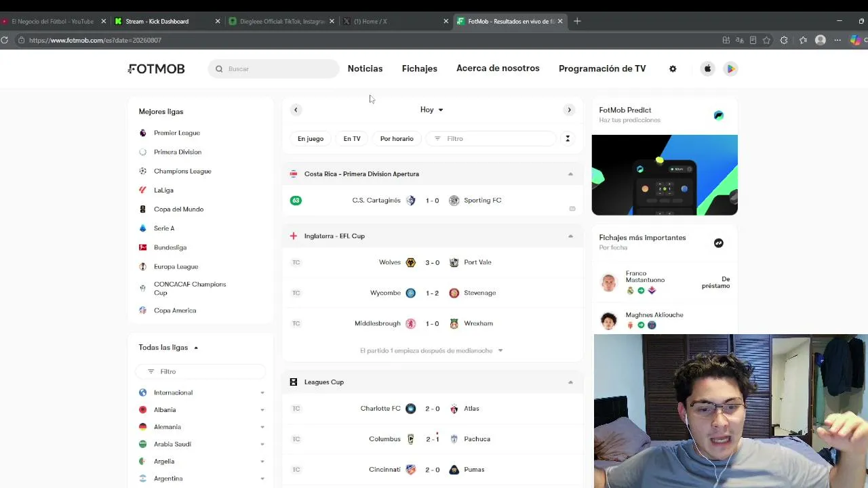
Task: Collapse the Costa Rica Primera Division section
Action: (x=570, y=174)
